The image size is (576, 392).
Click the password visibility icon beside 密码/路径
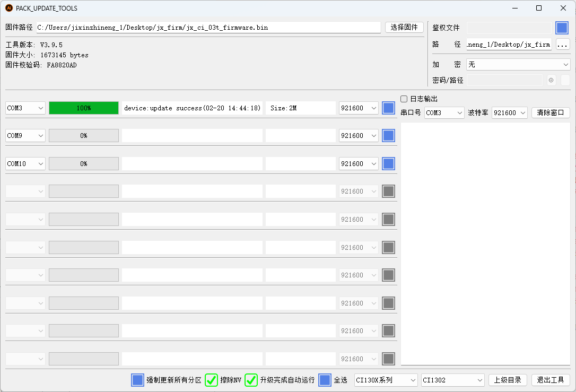[551, 80]
